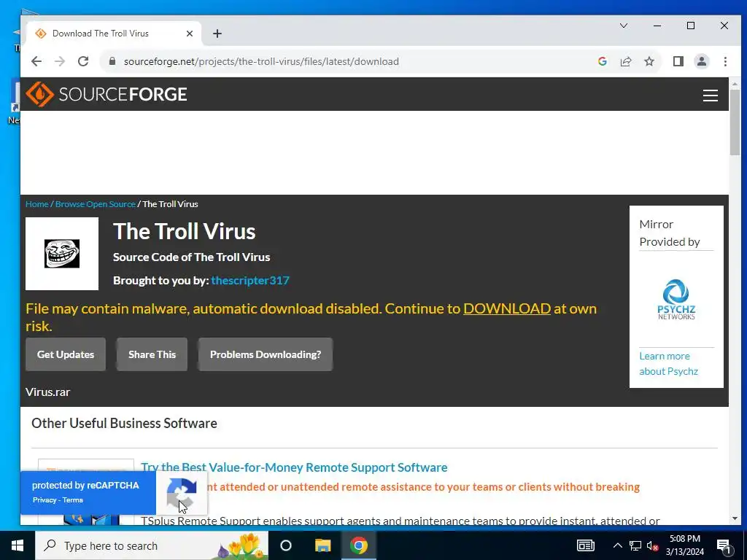Viewport: 747px width, 560px height.
Task: Click the Chrome taskbar icon
Action: pyautogui.click(x=359, y=545)
